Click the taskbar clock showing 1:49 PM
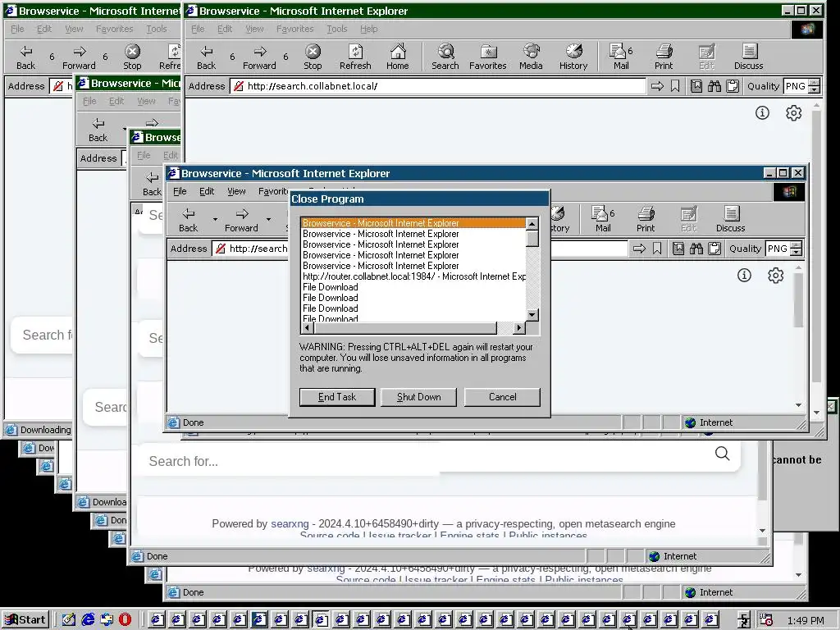840x630 pixels. pyautogui.click(x=806, y=620)
